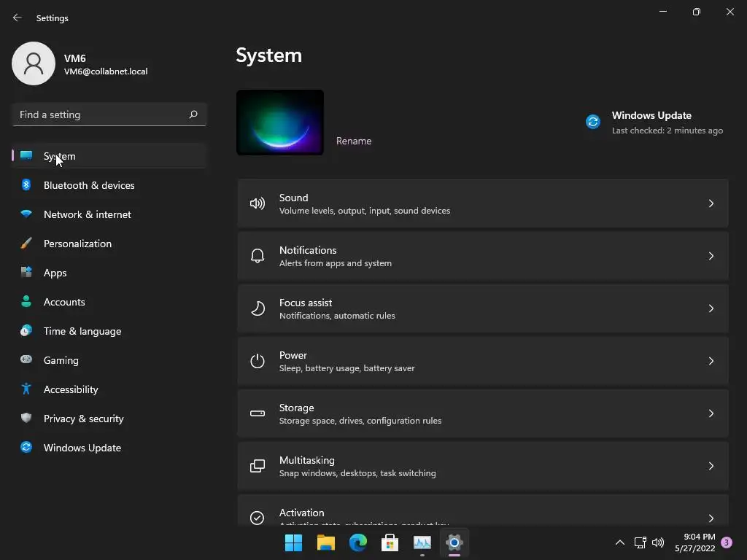747x560 pixels.
Task: Click the System page heading
Action: click(x=268, y=55)
